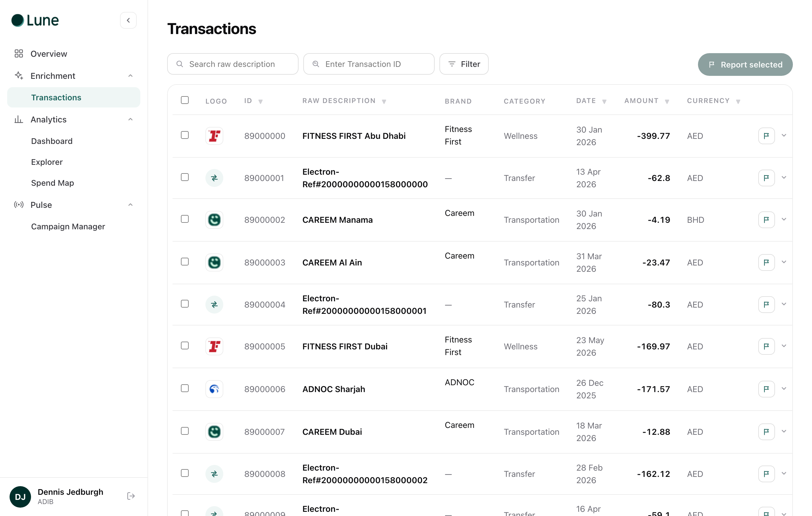The image size is (812, 516).
Task: Click the logout icon next to Dennis Jedburgh
Action: coord(131,496)
